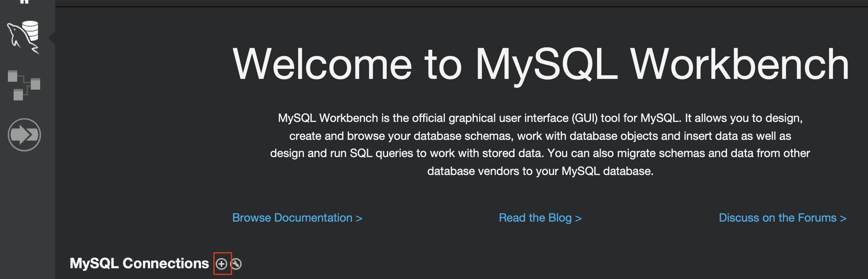Open the Read the Blog link
Viewport: 868px width, 279px height.
point(540,218)
